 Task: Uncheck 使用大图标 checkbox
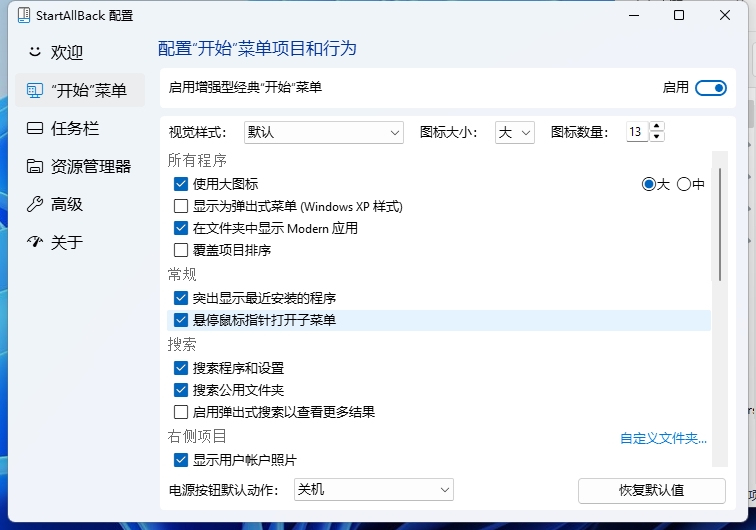coord(181,184)
